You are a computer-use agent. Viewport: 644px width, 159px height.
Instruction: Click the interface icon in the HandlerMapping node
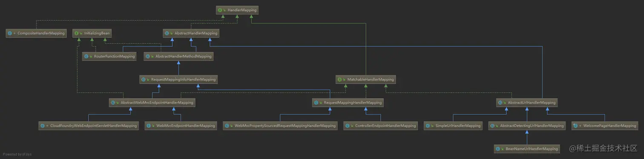pos(220,10)
